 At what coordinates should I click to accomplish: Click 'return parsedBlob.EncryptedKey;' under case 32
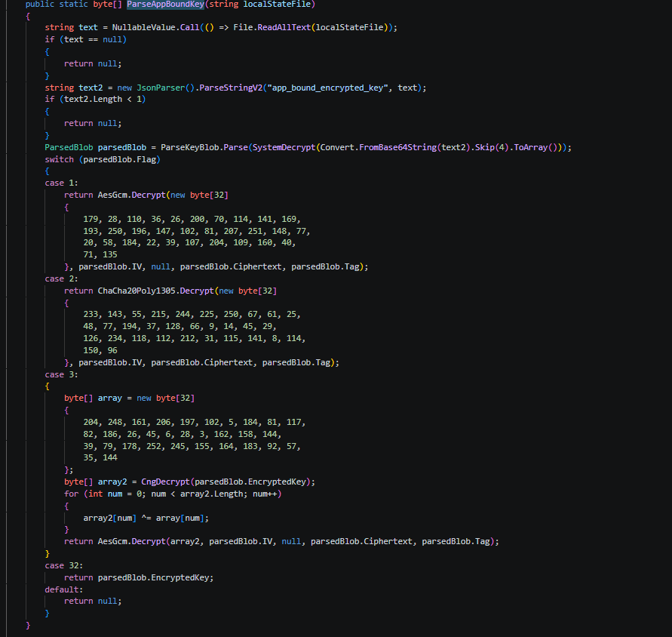coord(139,578)
